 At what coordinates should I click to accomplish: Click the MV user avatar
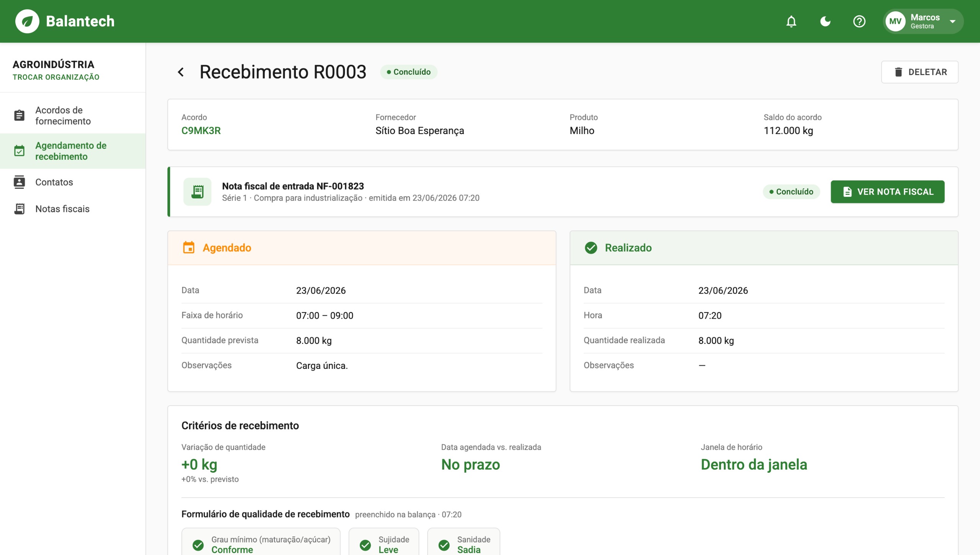click(895, 21)
